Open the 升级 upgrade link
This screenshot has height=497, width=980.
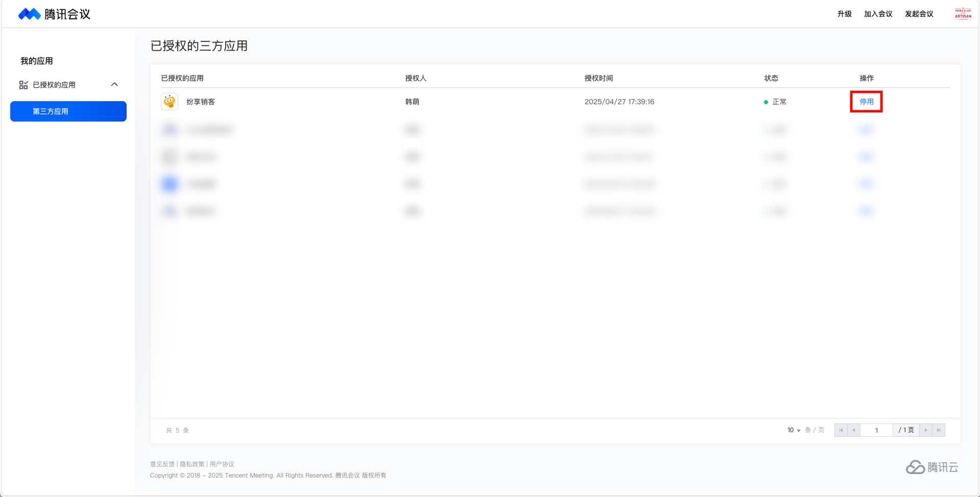844,14
